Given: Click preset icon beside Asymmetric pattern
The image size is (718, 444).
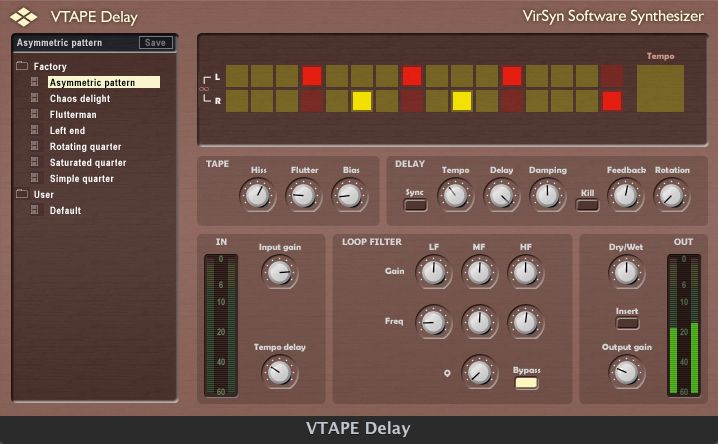Looking at the screenshot, I should point(34,82).
